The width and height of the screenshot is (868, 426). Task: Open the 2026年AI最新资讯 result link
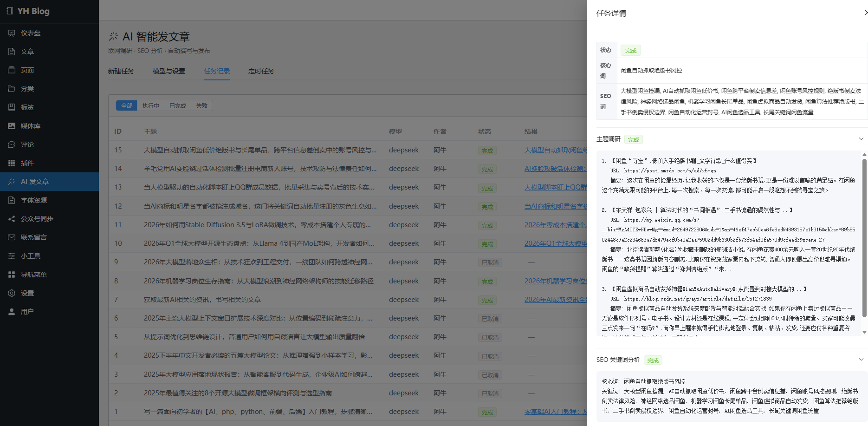(x=556, y=300)
